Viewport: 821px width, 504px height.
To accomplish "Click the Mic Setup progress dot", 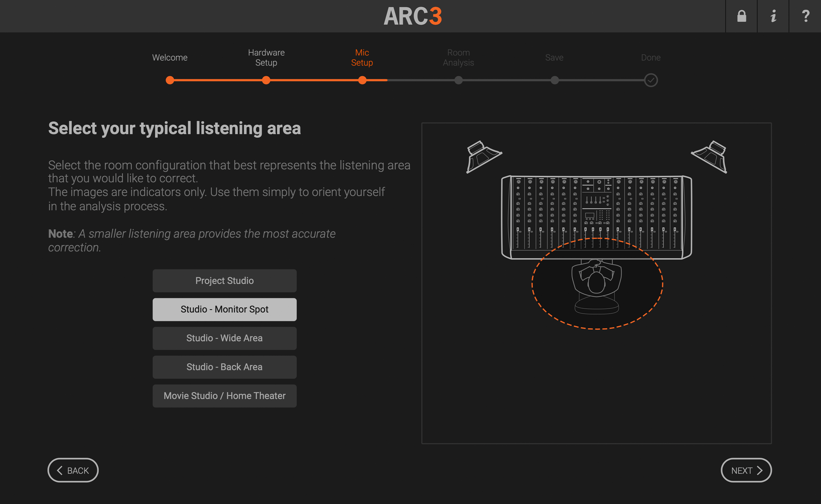I will click(x=362, y=80).
